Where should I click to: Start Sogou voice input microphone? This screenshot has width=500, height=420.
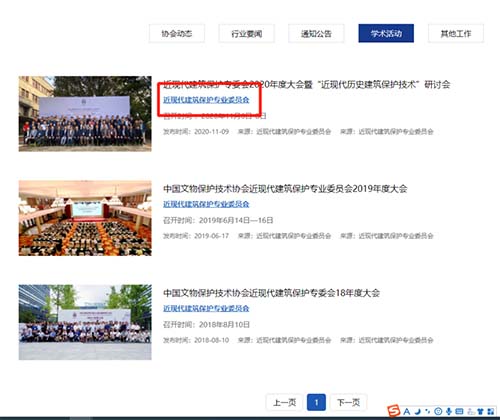[449, 411]
